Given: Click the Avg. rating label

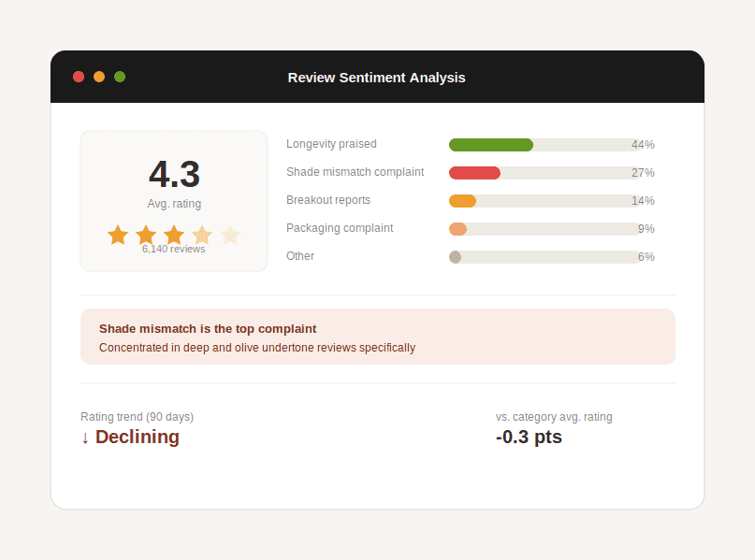Looking at the screenshot, I should click(x=174, y=204).
